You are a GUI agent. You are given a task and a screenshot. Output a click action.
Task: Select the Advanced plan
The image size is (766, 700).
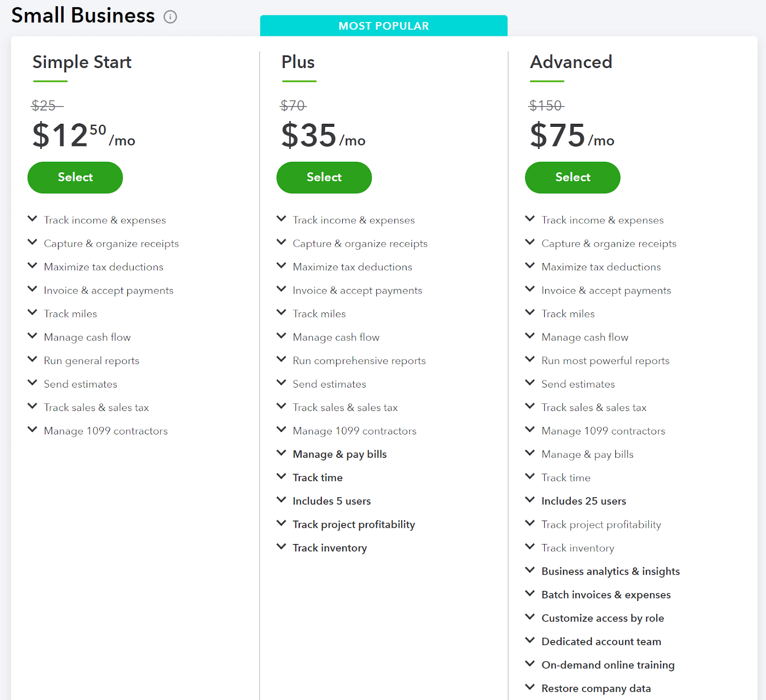coord(572,178)
